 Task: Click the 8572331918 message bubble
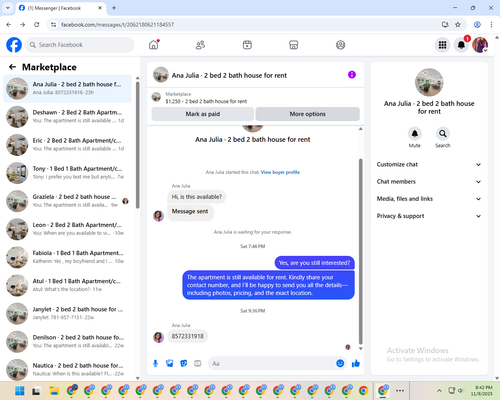pyautogui.click(x=188, y=336)
